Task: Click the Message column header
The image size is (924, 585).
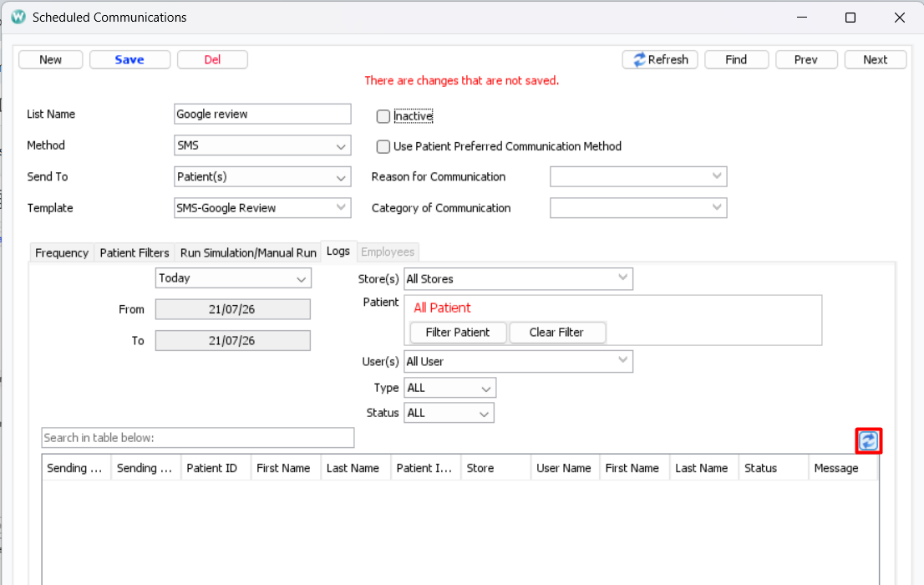Action: [x=843, y=468]
